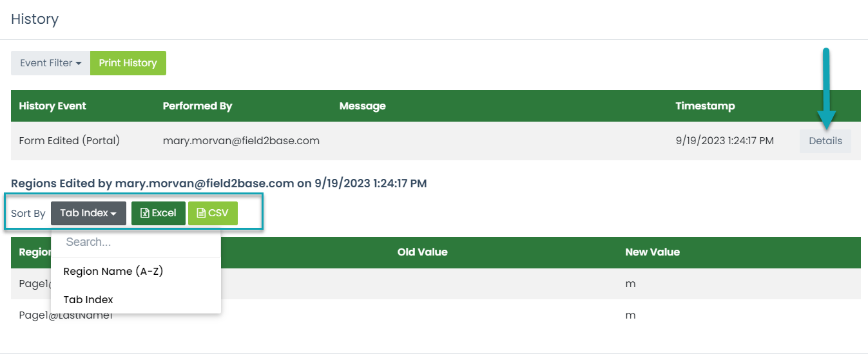The height and width of the screenshot is (354, 868).
Task: Open the Event Filter dropdown
Action: 50,63
